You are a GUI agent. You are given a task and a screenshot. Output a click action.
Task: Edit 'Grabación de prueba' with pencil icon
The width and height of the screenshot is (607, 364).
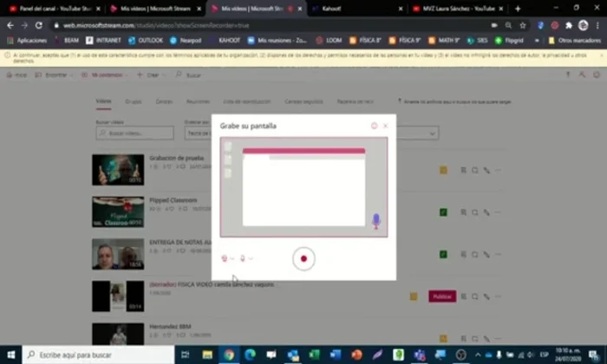486,170
